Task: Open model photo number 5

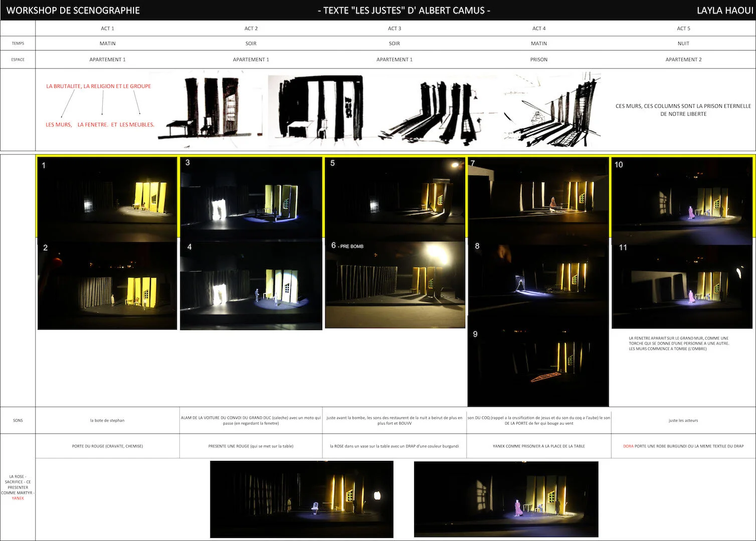Action: [x=396, y=199]
